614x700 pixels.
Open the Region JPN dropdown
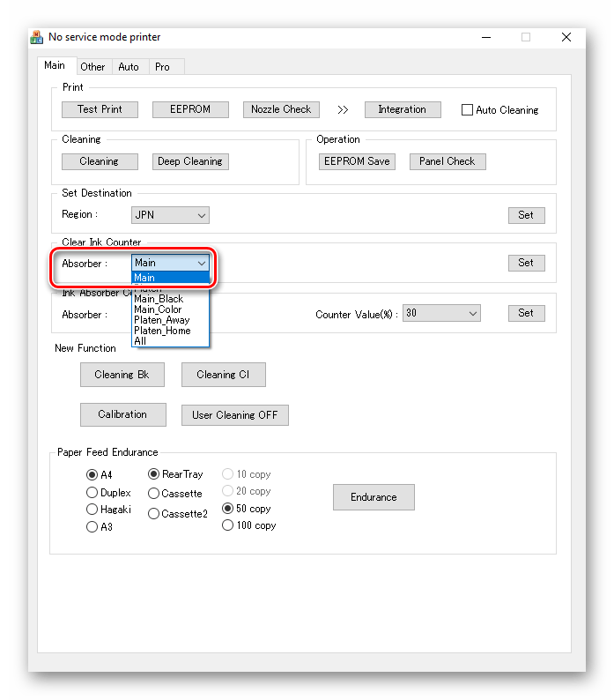point(170,215)
